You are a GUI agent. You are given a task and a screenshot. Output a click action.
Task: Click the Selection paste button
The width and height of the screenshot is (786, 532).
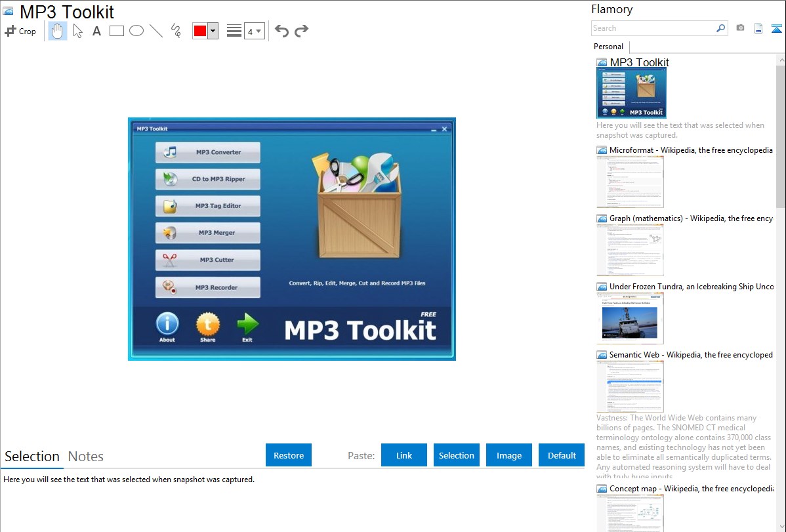coord(457,455)
